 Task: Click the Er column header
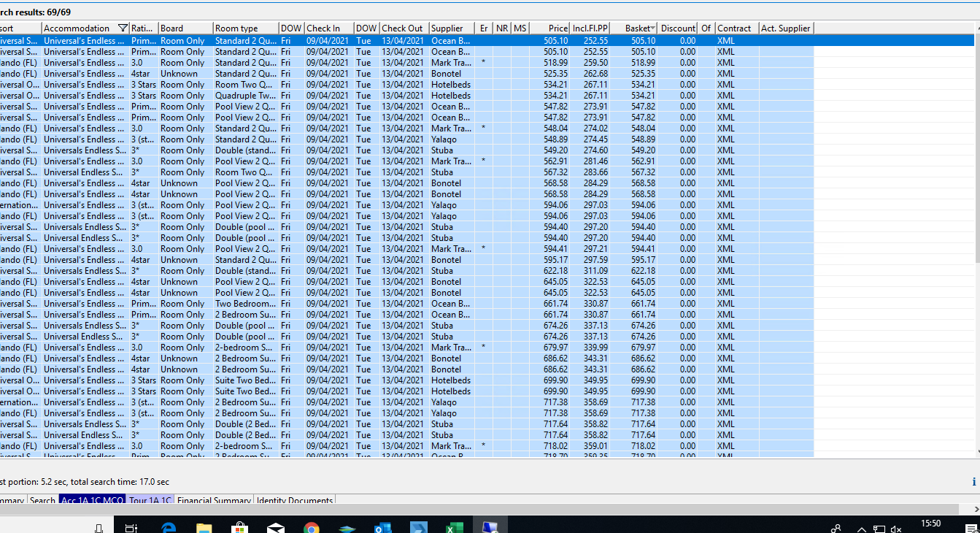(484, 28)
